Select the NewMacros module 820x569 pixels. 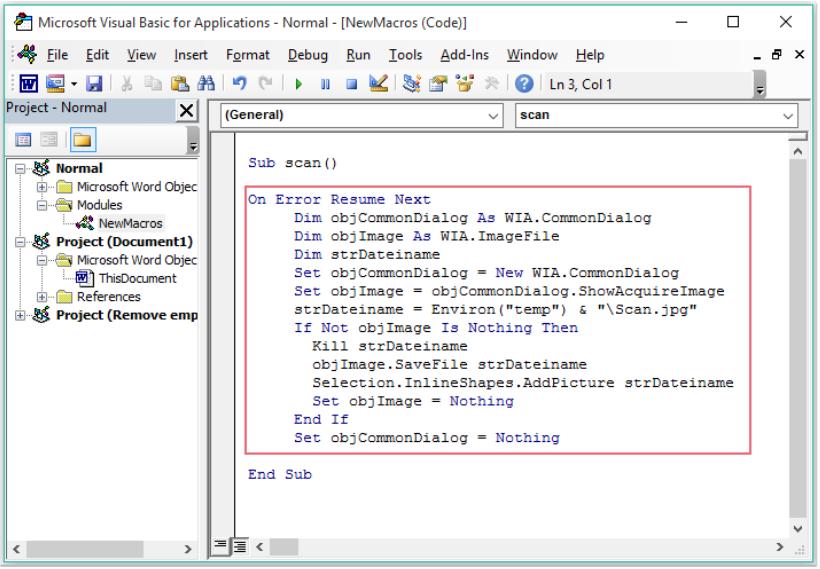[130, 223]
